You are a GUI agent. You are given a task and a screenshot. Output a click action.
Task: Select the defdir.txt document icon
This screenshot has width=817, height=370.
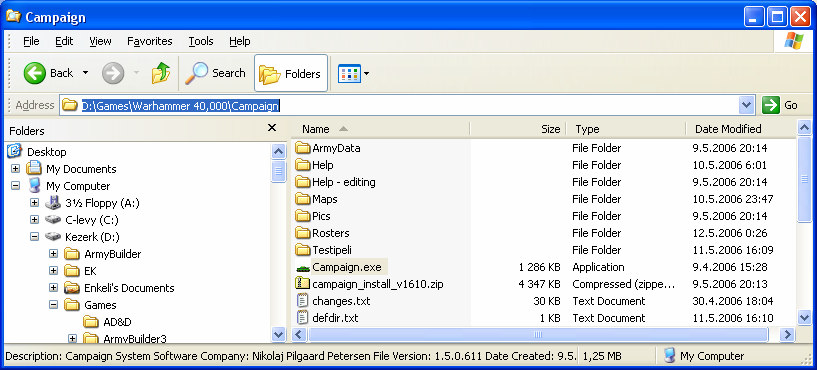click(x=302, y=318)
